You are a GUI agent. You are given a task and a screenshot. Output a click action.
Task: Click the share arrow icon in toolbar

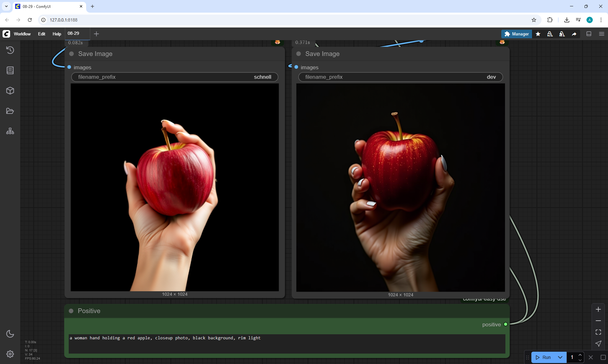[x=574, y=34]
